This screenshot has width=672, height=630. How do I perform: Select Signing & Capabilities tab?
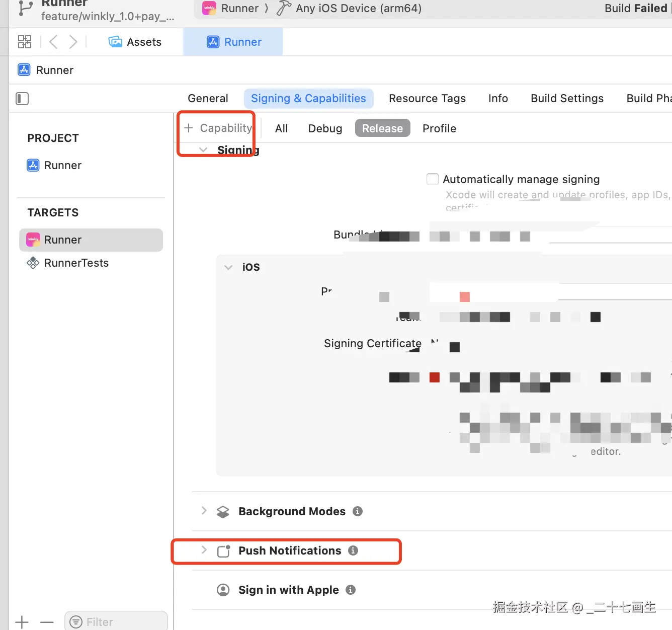coord(308,98)
